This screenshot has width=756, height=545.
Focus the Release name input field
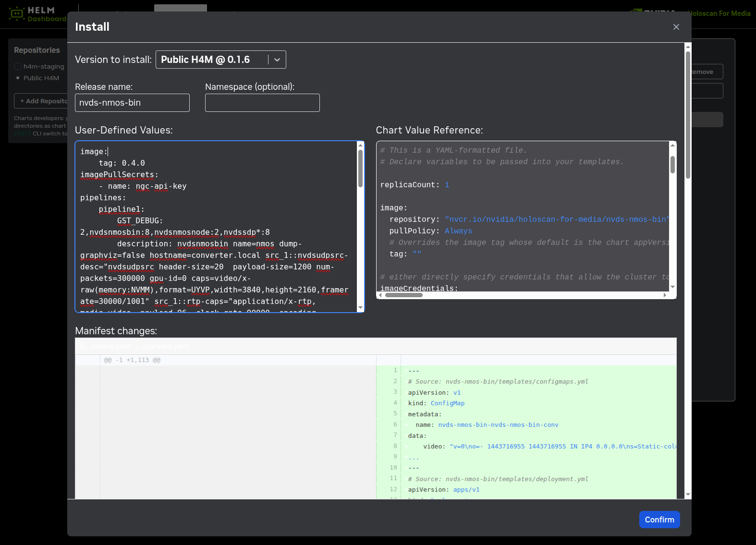click(132, 103)
